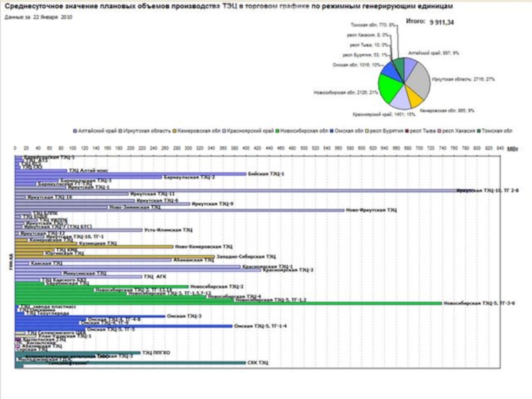Click the Иркутская ТЭЦ-10, ТГ 2-8 label
This screenshot has width=532, height=399.
point(487,191)
